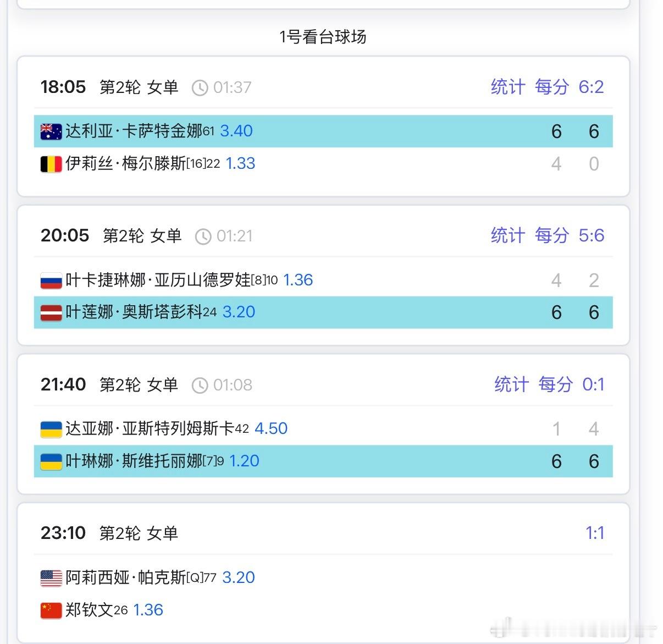Screen dimensions: 663x644
Task: Click Russian flag beside 亚历山德罗娃
Action: pos(51,280)
